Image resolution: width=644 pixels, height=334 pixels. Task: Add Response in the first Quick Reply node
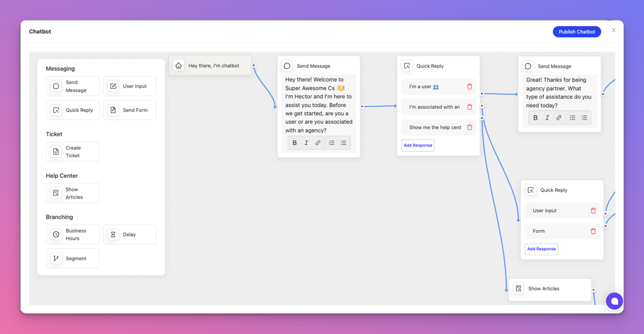(417, 146)
